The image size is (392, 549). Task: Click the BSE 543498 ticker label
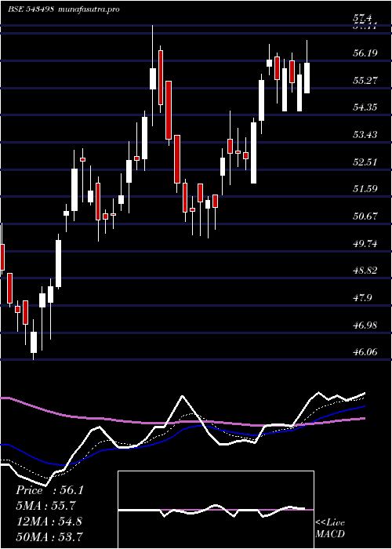31,9
